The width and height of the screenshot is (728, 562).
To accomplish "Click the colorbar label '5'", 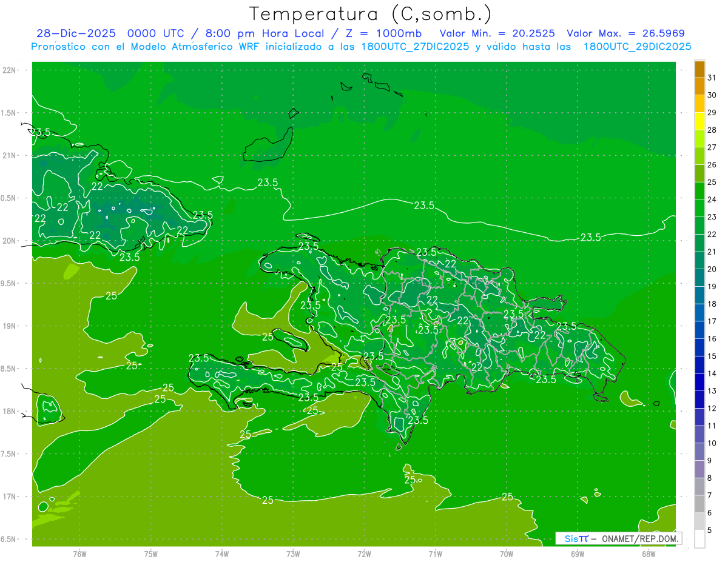I will [710, 530].
